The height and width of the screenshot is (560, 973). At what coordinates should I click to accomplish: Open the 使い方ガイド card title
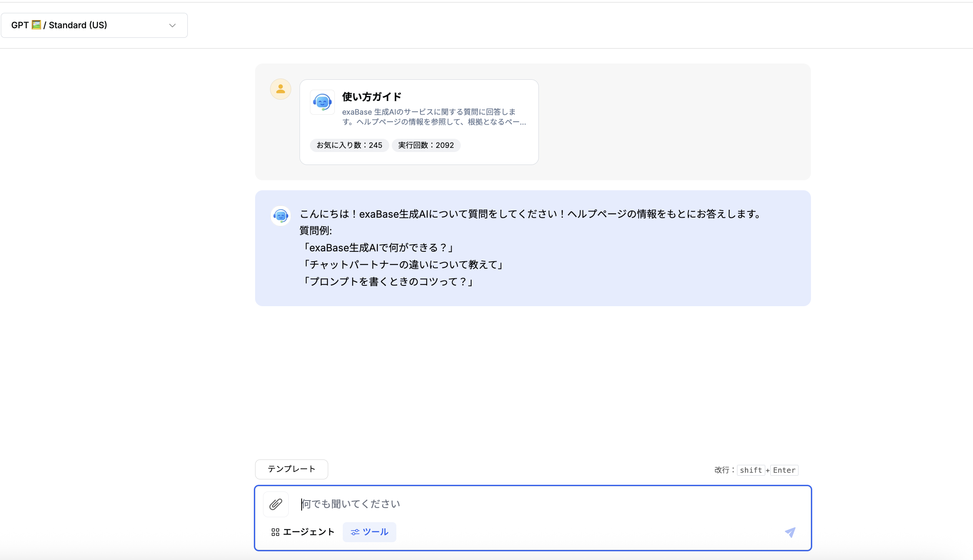pyautogui.click(x=372, y=97)
